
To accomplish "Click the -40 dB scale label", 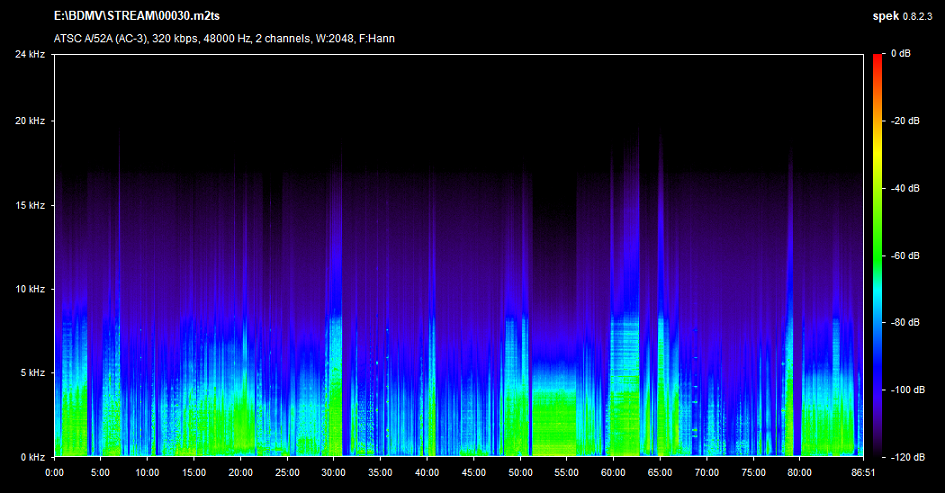I will click(x=906, y=188).
